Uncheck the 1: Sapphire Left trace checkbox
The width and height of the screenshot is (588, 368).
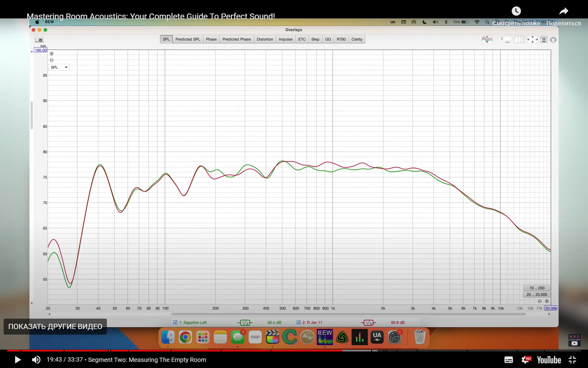pos(175,322)
